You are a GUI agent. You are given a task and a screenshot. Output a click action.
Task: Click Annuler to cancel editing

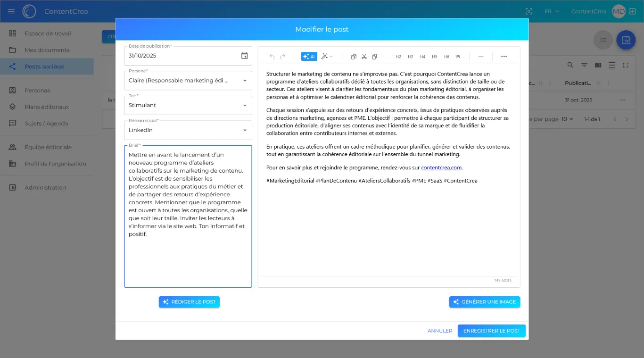[439, 331]
